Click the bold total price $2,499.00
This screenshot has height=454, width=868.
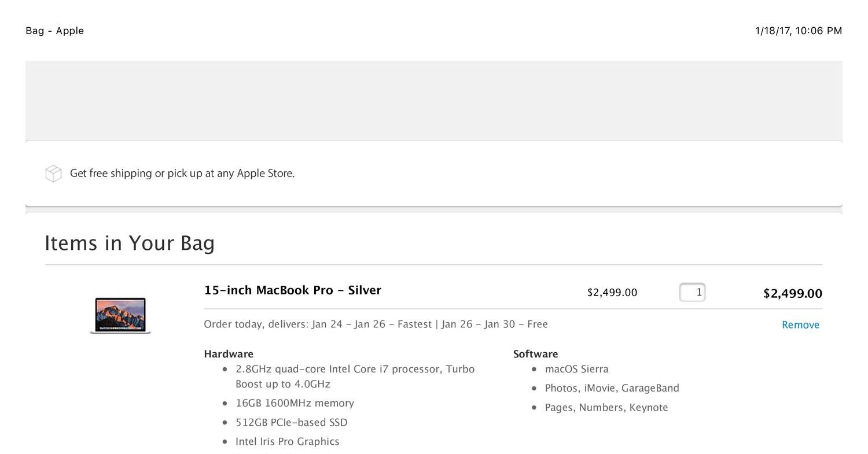[793, 293]
